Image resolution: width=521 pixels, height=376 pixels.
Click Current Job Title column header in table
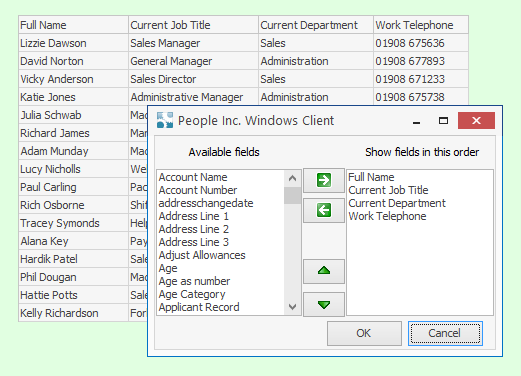[193, 25]
